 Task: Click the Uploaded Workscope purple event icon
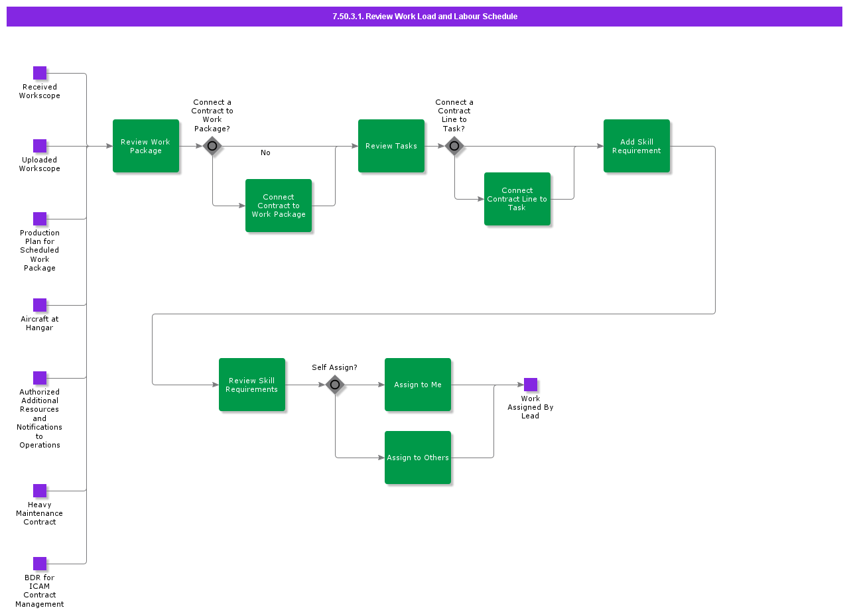pyautogui.click(x=40, y=146)
